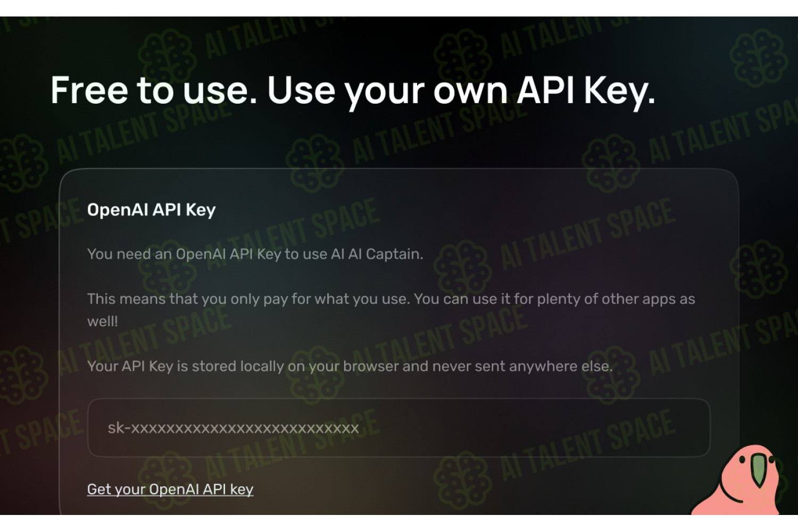
Task: Click the word 'well!' in the description
Action: [103, 321]
